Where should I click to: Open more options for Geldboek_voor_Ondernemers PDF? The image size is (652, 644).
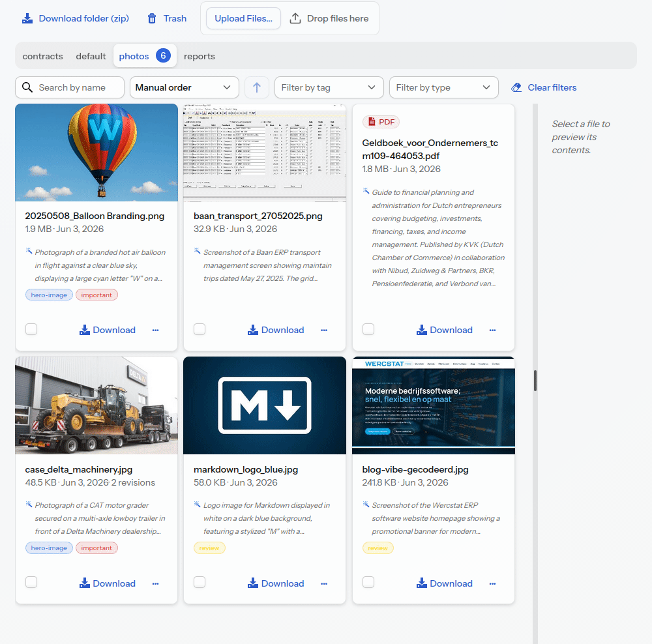click(492, 330)
